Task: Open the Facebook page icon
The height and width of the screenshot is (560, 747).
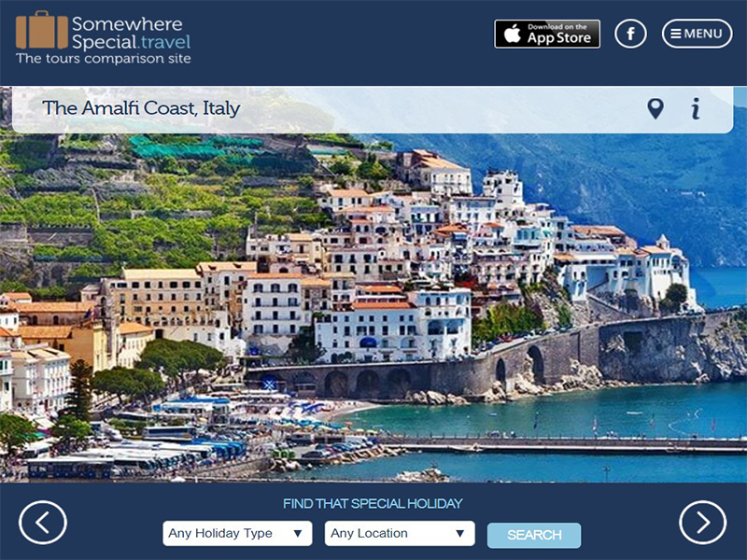Action: click(x=630, y=34)
